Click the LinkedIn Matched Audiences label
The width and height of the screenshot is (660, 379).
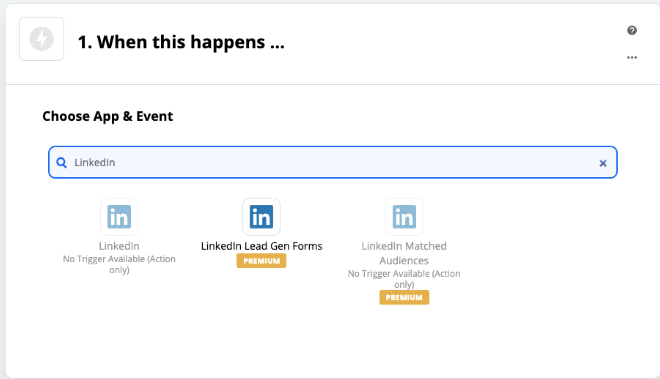(404, 253)
